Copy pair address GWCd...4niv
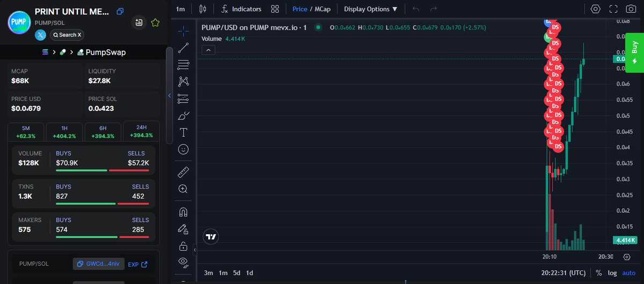 (x=99, y=264)
